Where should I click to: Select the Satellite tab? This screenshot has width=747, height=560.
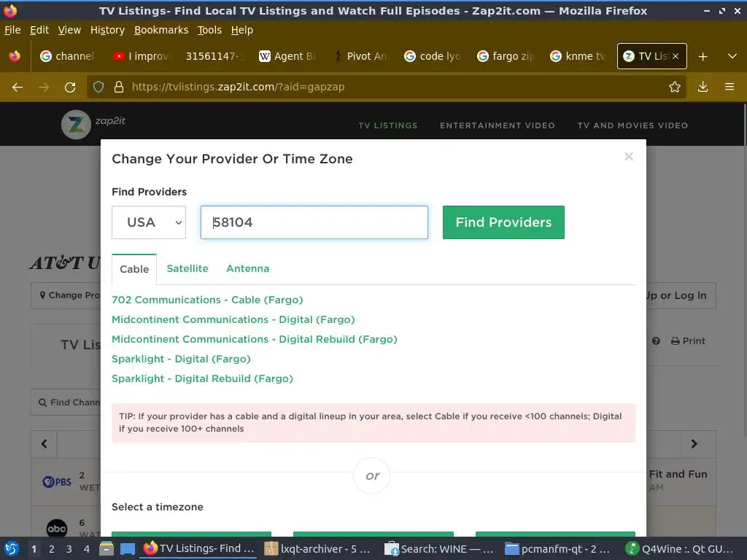[187, 268]
